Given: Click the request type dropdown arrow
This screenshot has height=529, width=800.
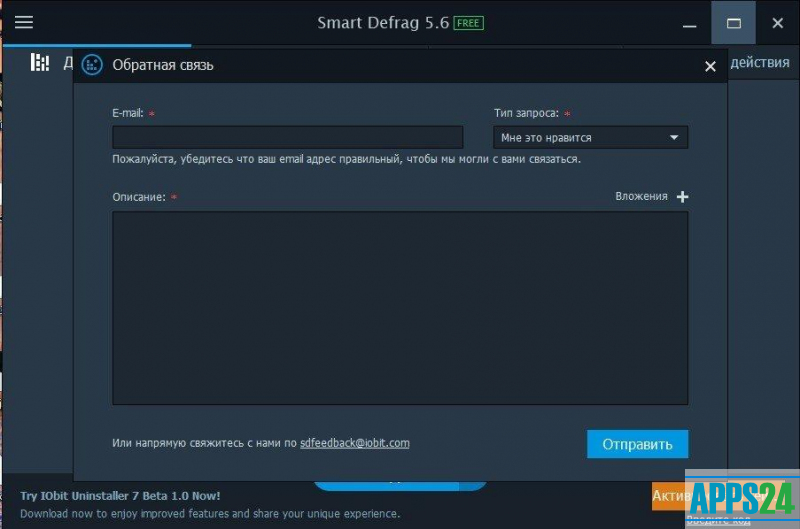Looking at the screenshot, I should coord(674,138).
